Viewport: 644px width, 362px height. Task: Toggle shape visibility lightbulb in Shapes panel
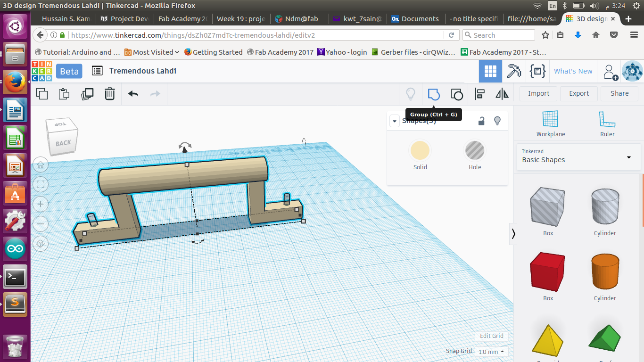[497, 121]
